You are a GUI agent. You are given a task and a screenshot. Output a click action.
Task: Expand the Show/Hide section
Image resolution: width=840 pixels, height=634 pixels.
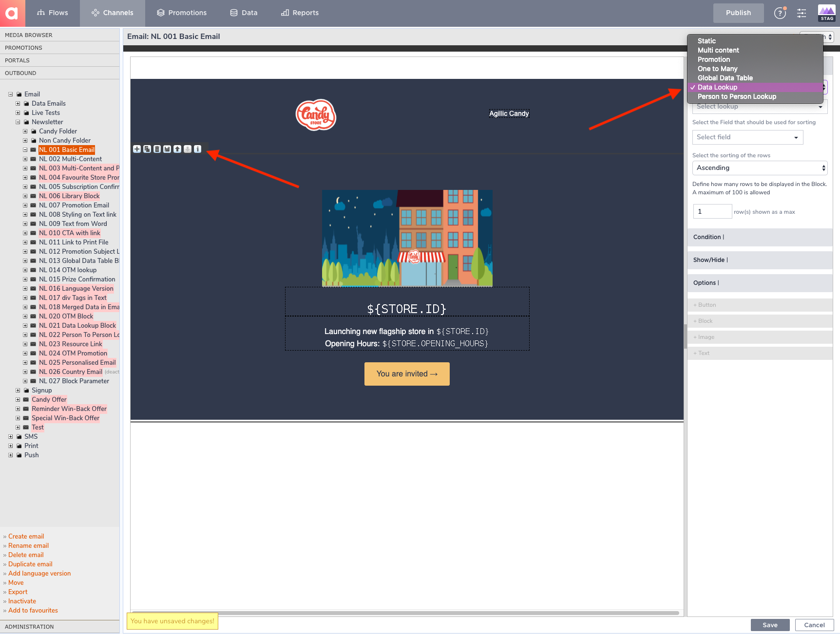pyautogui.click(x=760, y=260)
